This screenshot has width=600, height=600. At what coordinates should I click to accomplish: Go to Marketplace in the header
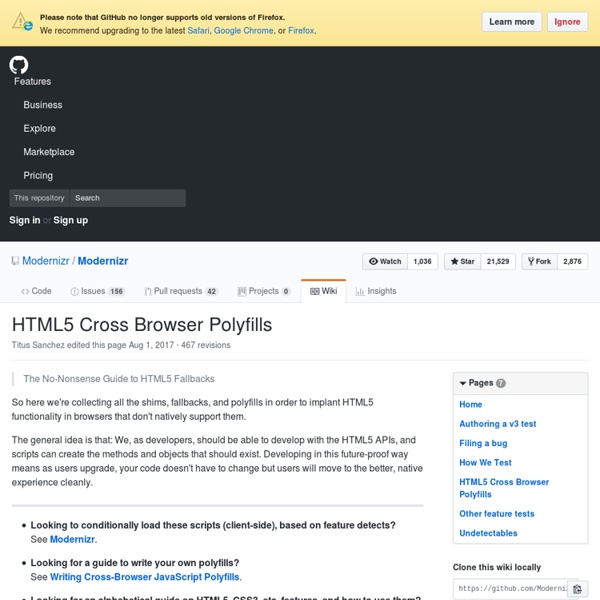[x=49, y=152]
